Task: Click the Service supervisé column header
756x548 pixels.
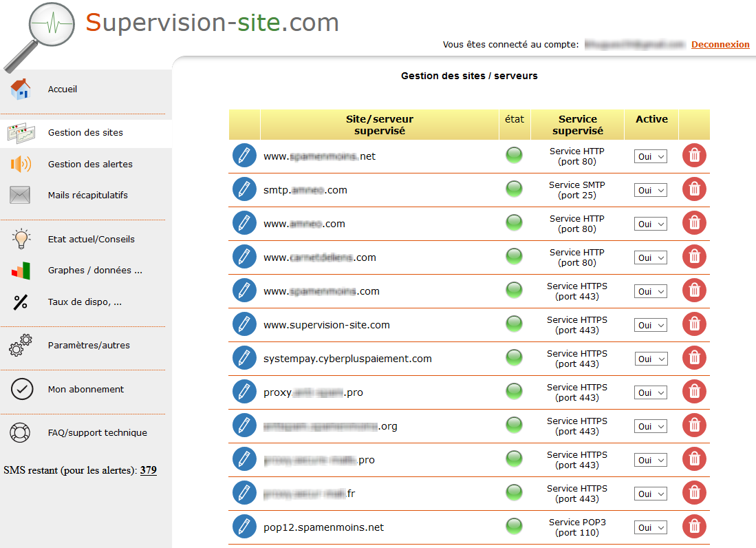Action: [x=578, y=125]
